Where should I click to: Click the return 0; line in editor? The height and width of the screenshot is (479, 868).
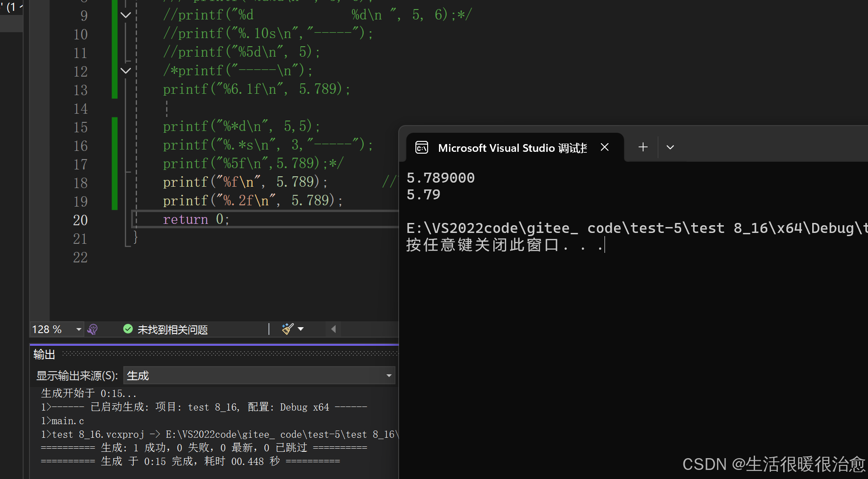196,219
